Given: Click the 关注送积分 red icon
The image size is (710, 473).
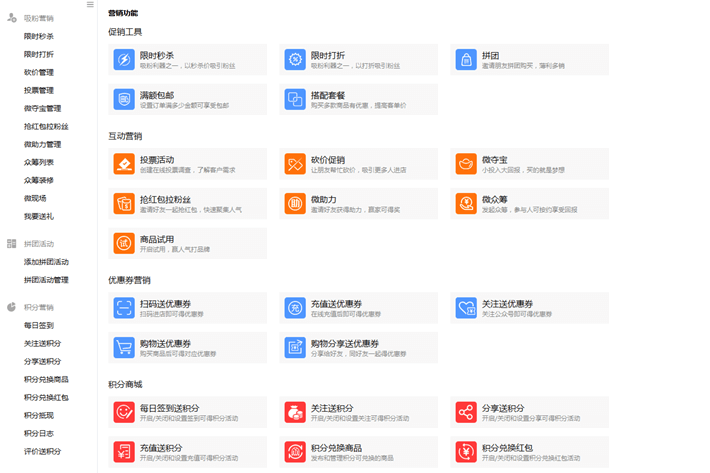Looking at the screenshot, I should [x=295, y=412].
